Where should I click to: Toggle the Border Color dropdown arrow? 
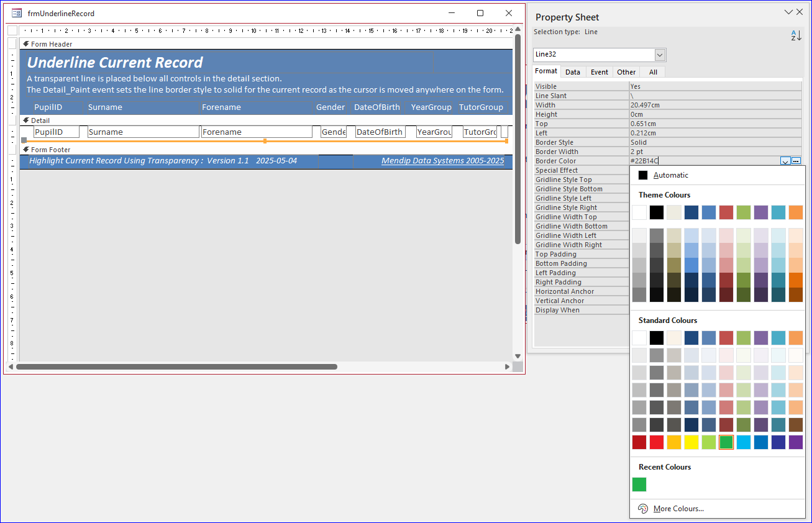click(785, 161)
